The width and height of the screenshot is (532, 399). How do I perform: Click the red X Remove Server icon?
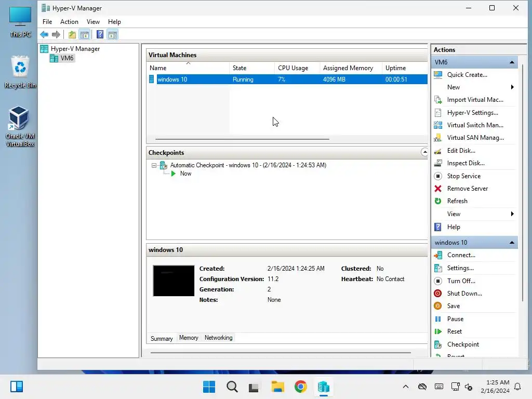[x=438, y=189]
